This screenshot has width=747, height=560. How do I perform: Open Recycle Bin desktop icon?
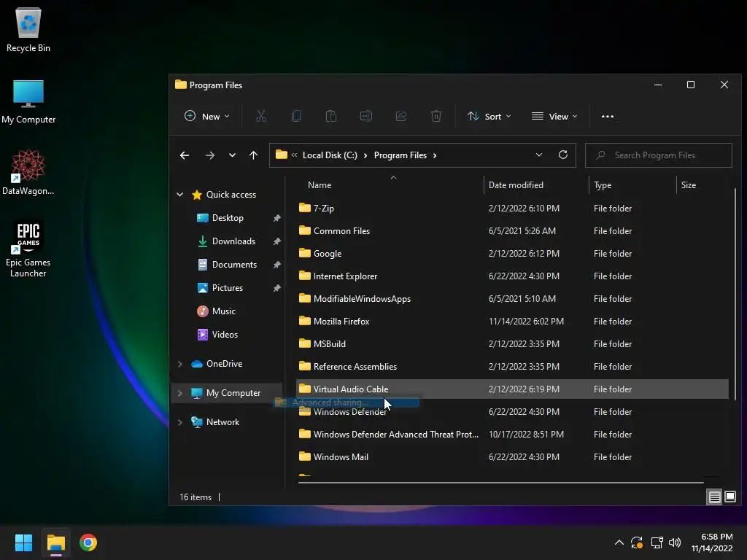pos(28,30)
